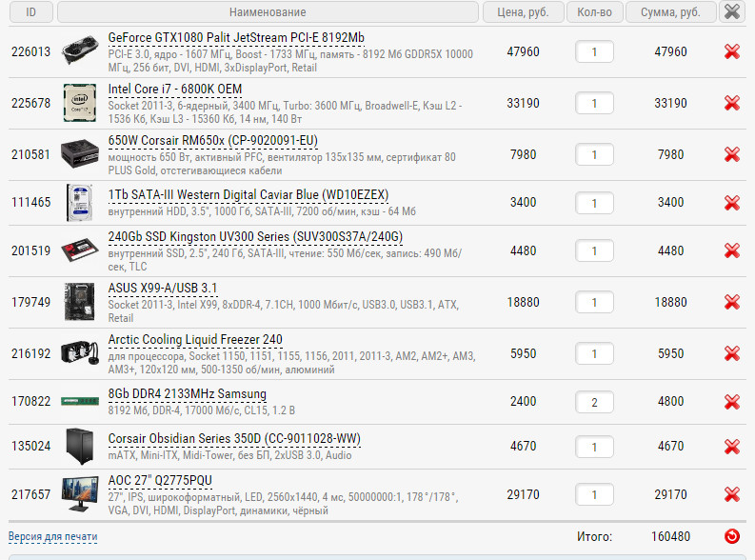The image size is (755, 560).
Task: Edit quantity field for Corsair RM650x
Action: [594, 155]
